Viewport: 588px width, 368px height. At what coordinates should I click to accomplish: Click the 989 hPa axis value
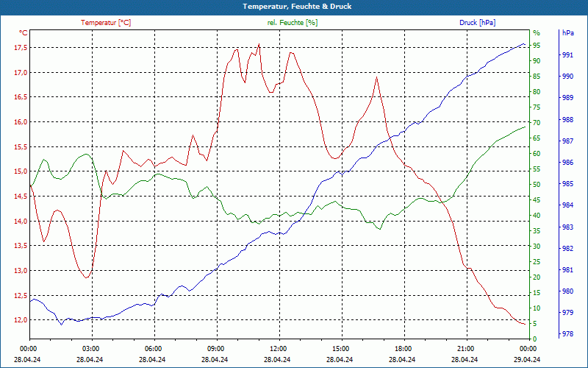point(567,98)
